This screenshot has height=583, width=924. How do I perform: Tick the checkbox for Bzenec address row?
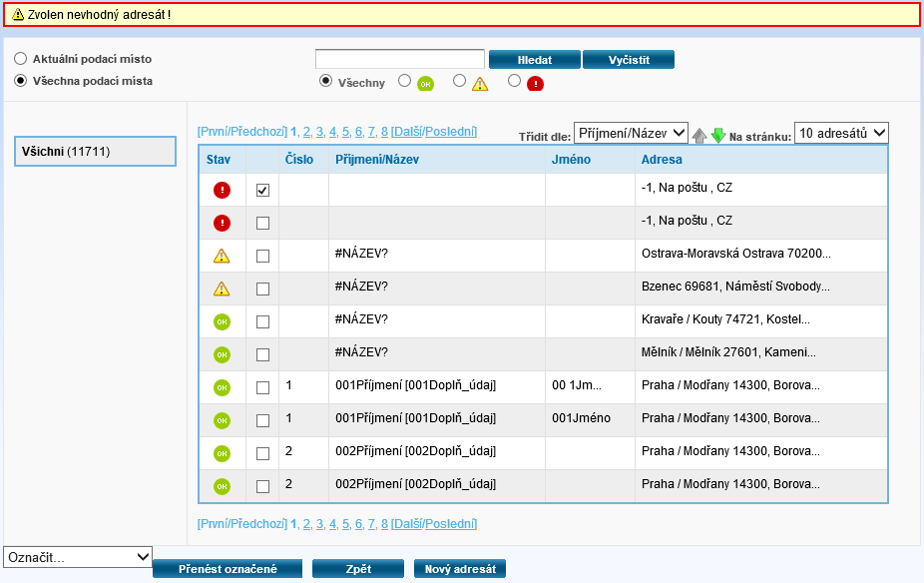(262, 289)
